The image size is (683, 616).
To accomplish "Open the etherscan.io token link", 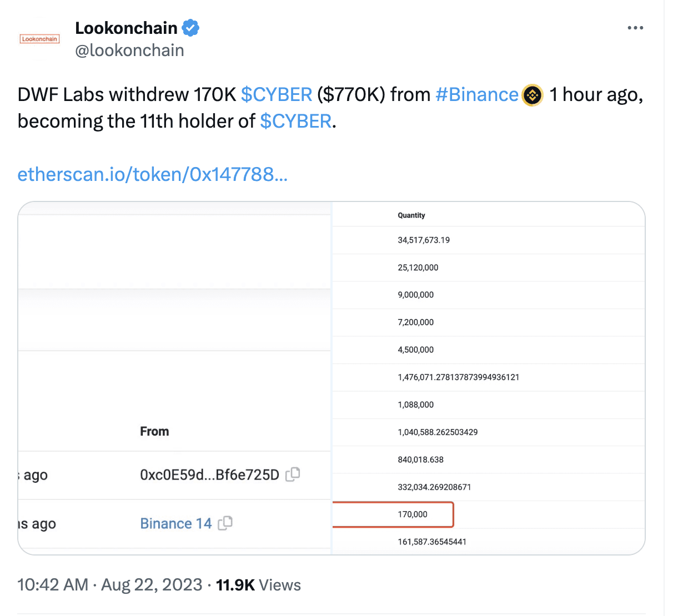I will pos(152,174).
